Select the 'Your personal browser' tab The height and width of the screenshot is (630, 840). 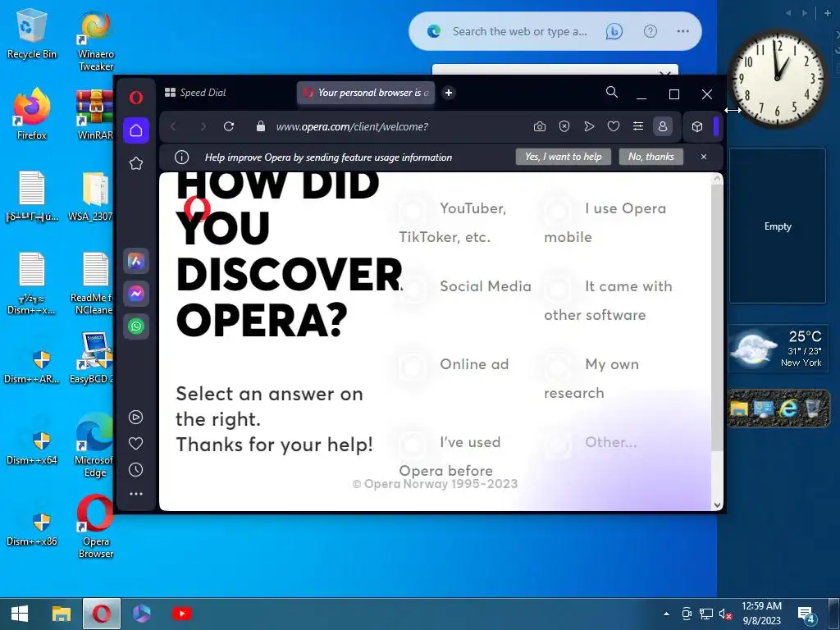pyautogui.click(x=366, y=93)
